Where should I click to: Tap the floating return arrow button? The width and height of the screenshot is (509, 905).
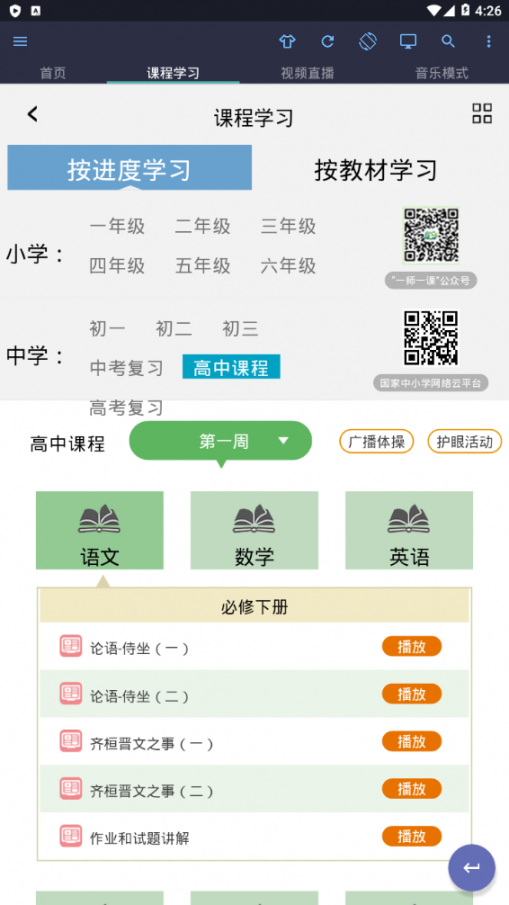click(x=471, y=868)
